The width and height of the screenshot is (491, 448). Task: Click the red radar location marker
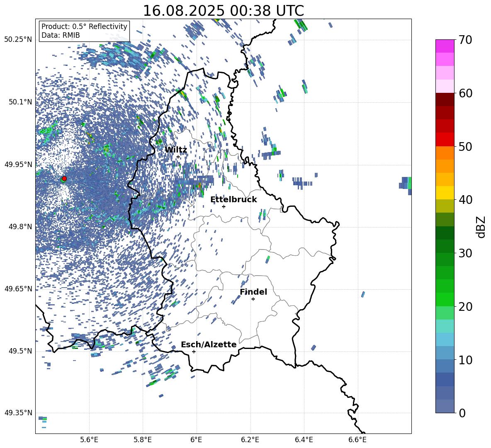click(x=64, y=178)
